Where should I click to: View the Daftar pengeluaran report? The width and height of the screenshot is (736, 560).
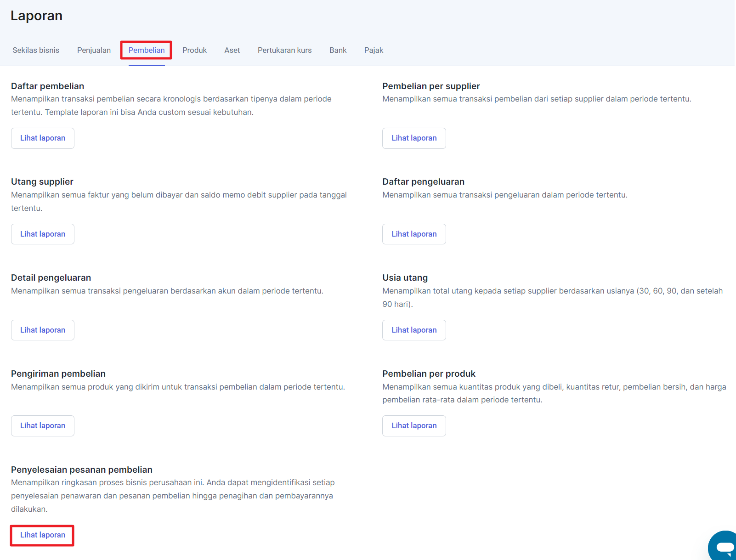pyautogui.click(x=414, y=234)
